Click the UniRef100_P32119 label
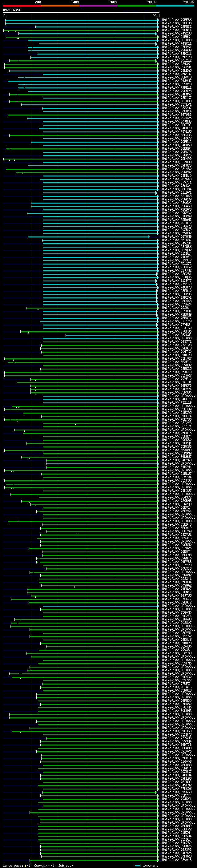197x868 pixels. coord(176,403)
